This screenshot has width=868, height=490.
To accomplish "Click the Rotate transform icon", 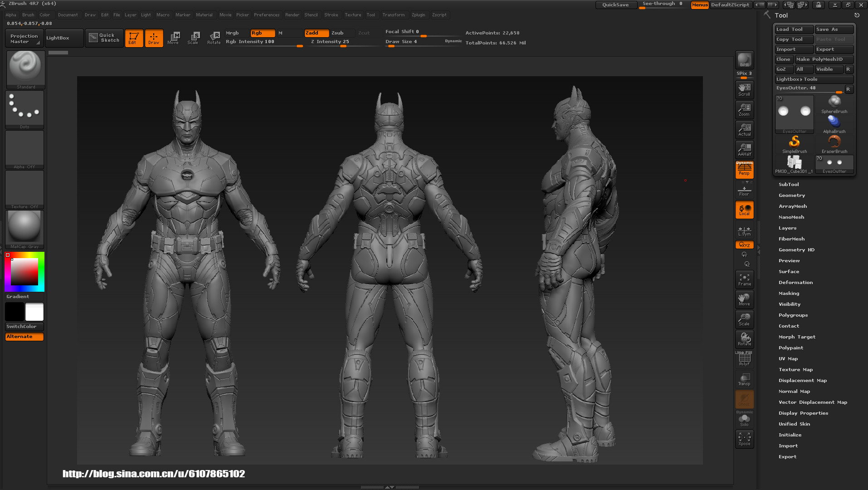I will click(214, 38).
